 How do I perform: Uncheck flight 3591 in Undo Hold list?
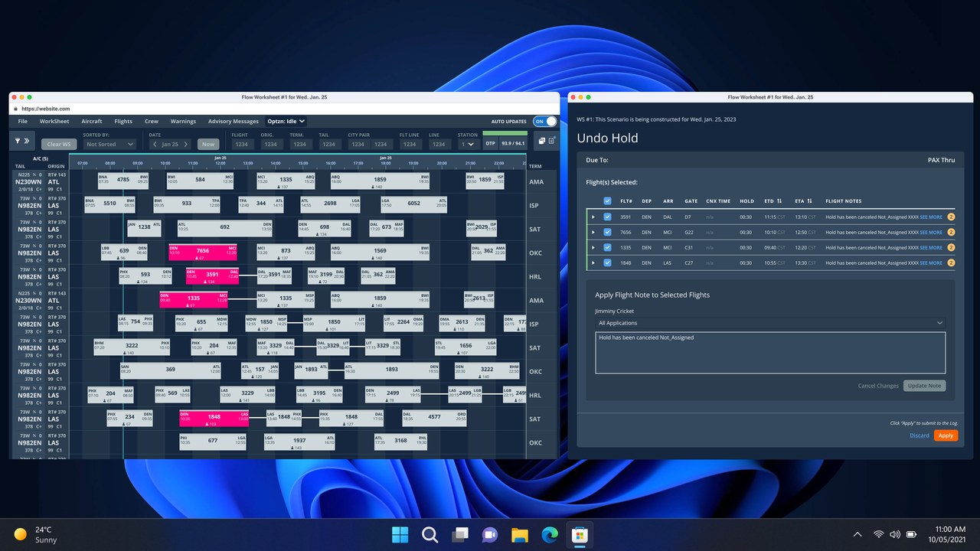(607, 217)
